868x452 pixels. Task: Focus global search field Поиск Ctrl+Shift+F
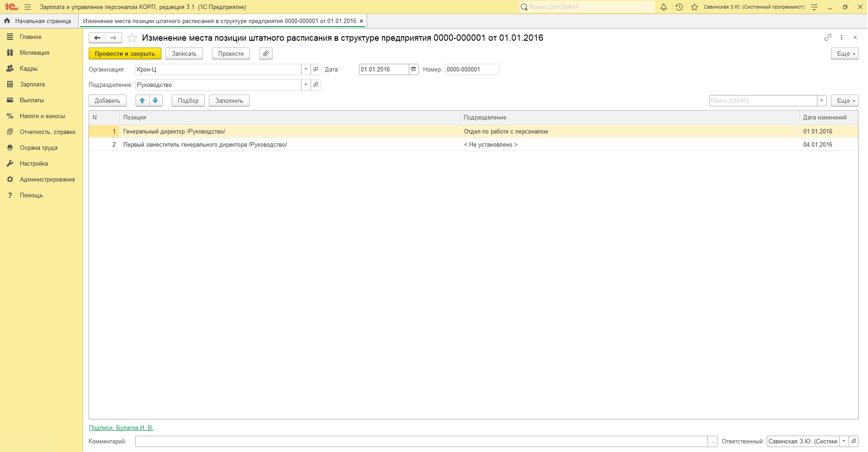(587, 7)
